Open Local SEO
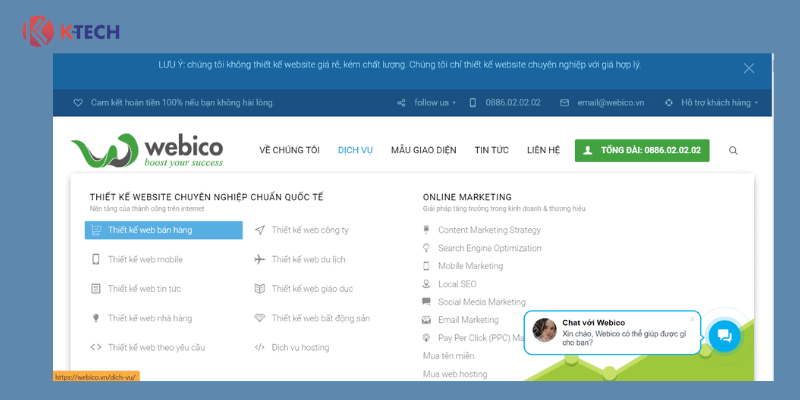 [457, 284]
